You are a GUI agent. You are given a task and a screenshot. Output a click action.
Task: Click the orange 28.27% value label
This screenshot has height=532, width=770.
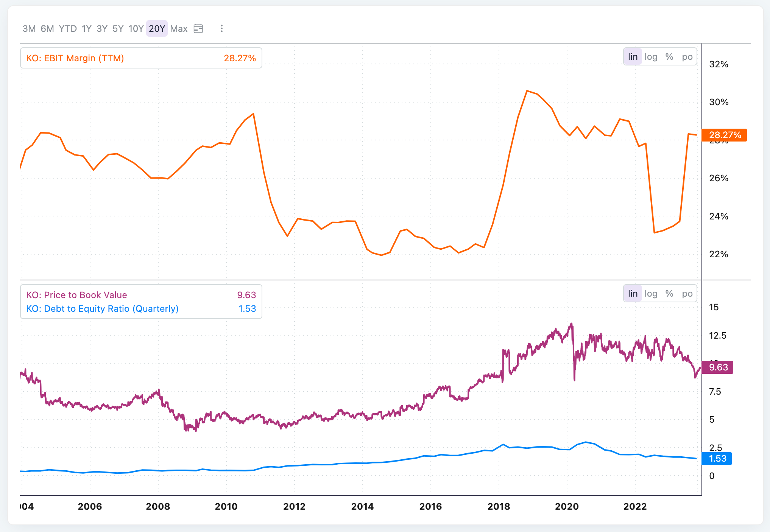[x=724, y=135]
